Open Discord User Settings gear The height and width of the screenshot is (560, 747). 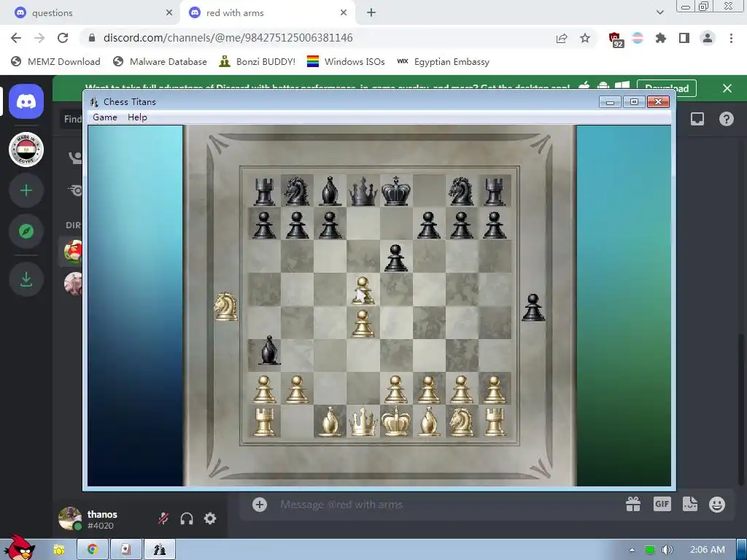210,518
